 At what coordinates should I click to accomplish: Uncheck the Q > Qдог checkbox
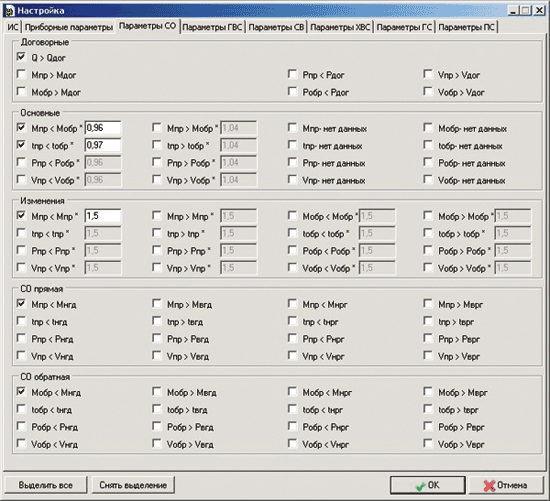(x=21, y=57)
